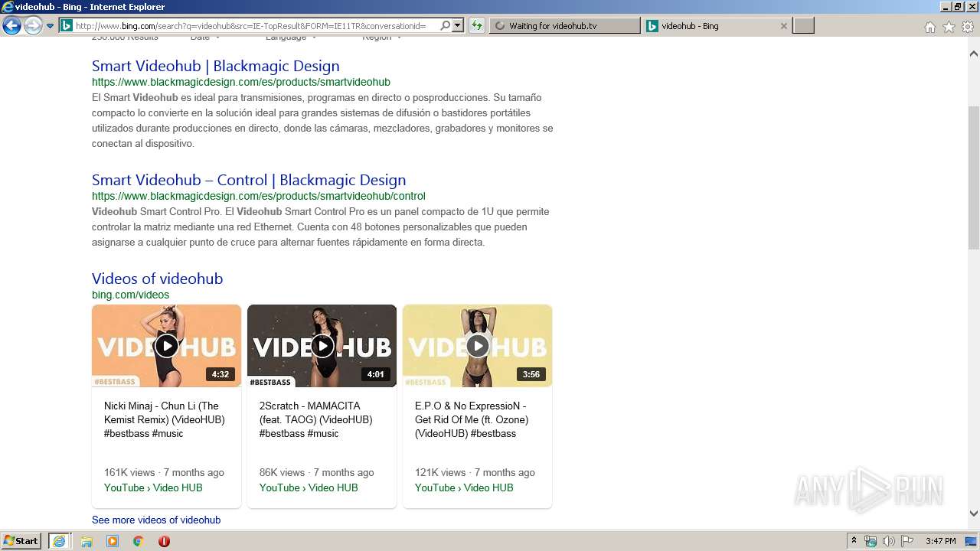This screenshot has height=551, width=980.
Task: Click the vertical scrollbar thumb
Action: point(974,178)
